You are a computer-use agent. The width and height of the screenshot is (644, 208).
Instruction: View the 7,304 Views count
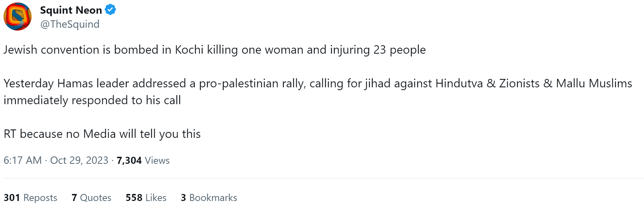pyautogui.click(x=143, y=160)
